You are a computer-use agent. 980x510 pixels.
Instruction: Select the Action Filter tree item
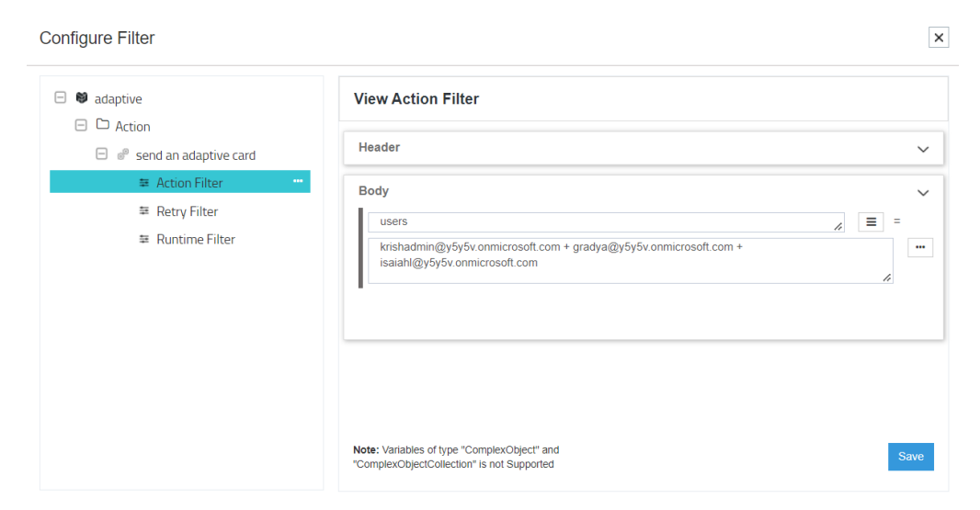click(x=189, y=183)
